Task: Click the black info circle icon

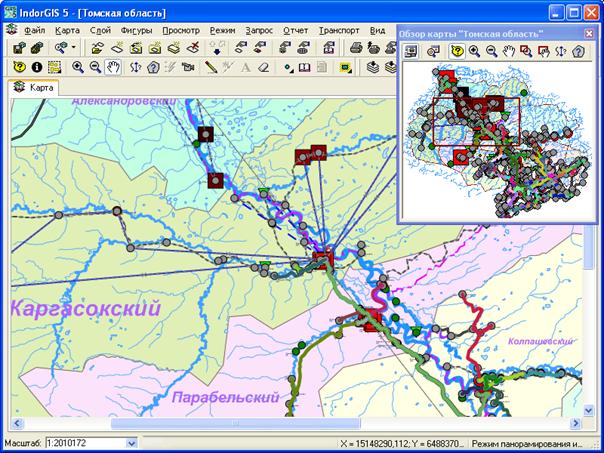Action: 37,67
